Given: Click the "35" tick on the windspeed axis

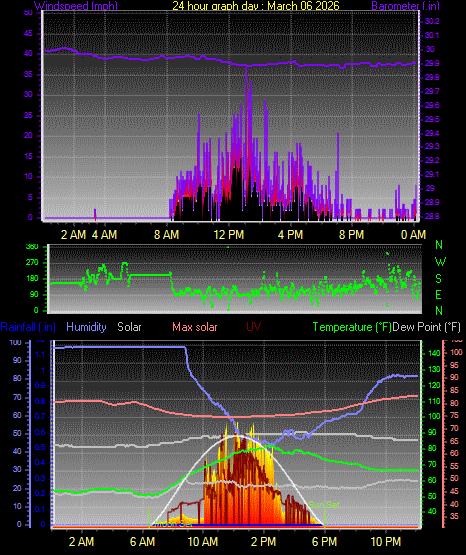Looking at the screenshot, I should pos(28,74).
